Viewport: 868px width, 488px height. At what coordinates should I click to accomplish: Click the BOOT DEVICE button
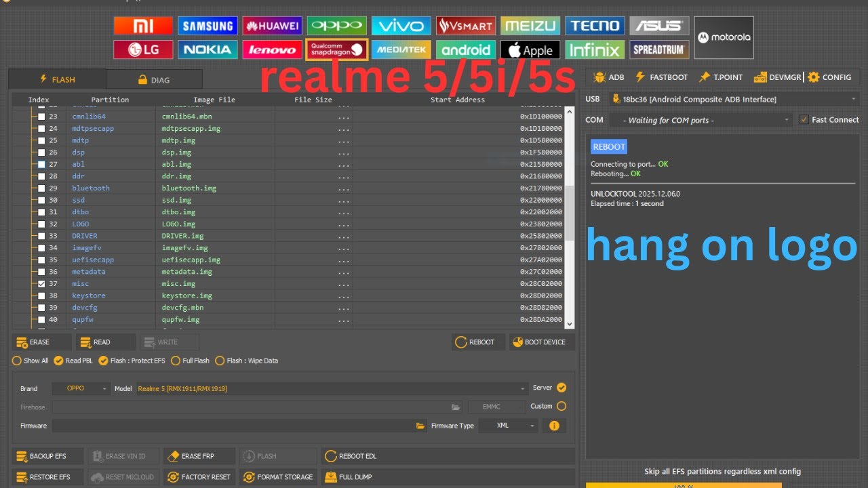pyautogui.click(x=542, y=342)
